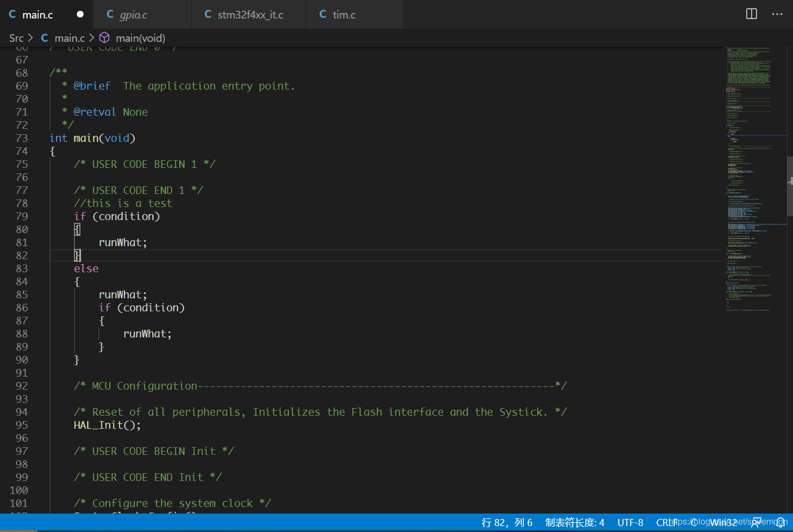
Task: Click the UTF-8 encoding selector
Action: (x=630, y=523)
